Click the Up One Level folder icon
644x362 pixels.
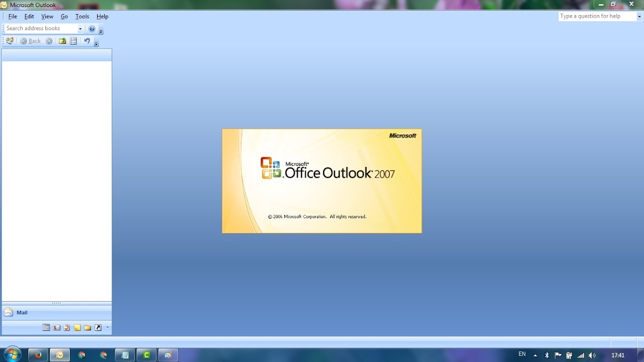click(62, 41)
